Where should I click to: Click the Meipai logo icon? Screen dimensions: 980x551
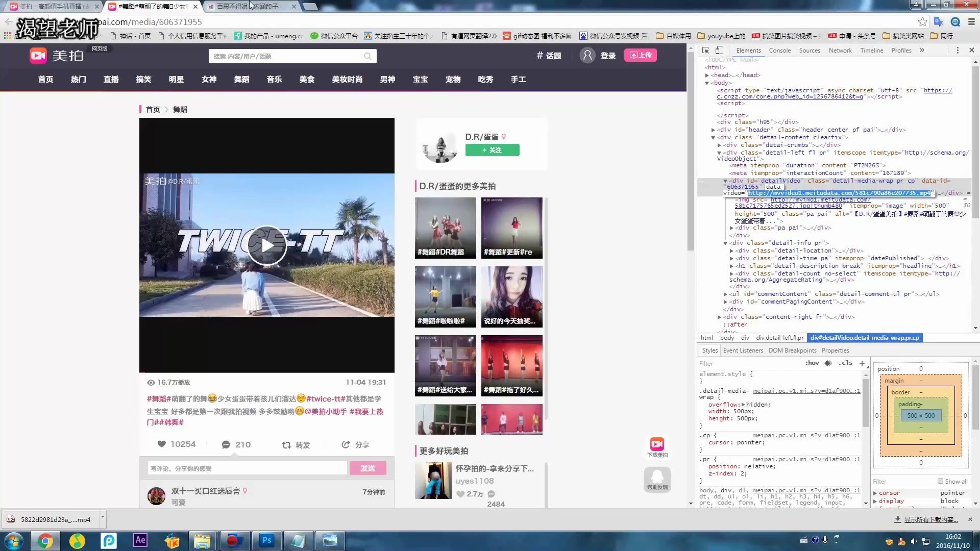(x=38, y=56)
